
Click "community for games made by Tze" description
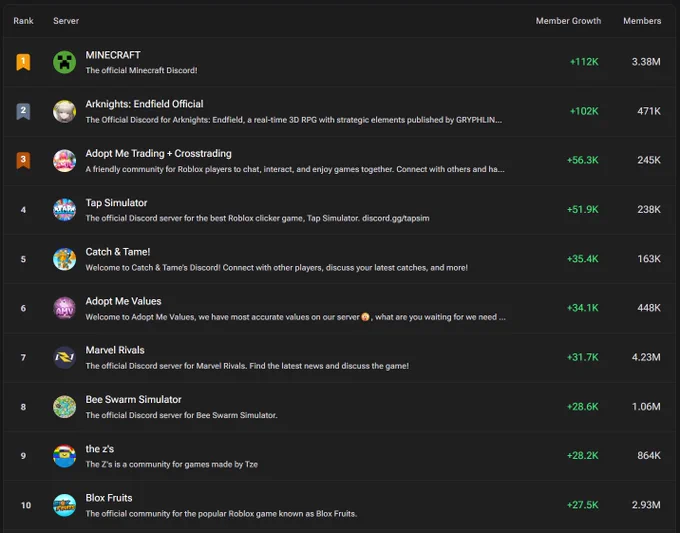[x=171, y=464]
